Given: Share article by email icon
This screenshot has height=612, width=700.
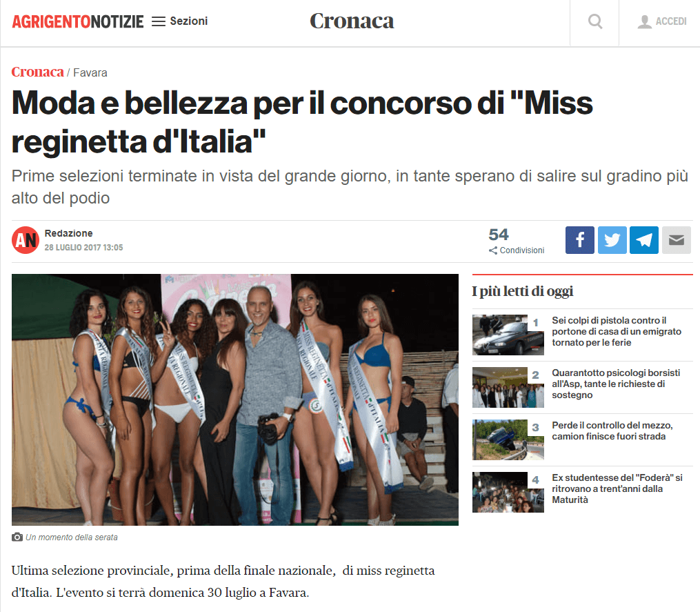Looking at the screenshot, I should 676,240.
